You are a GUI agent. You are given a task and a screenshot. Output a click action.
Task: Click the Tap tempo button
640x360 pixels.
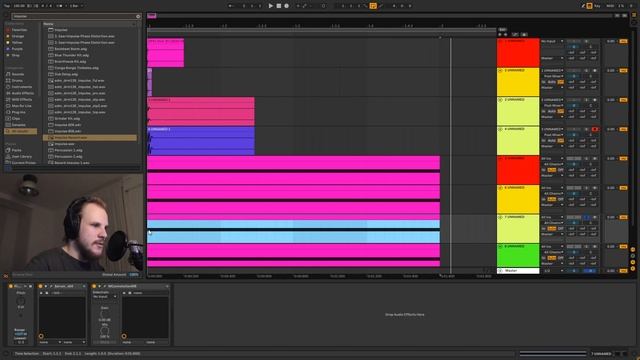[x=7, y=6]
